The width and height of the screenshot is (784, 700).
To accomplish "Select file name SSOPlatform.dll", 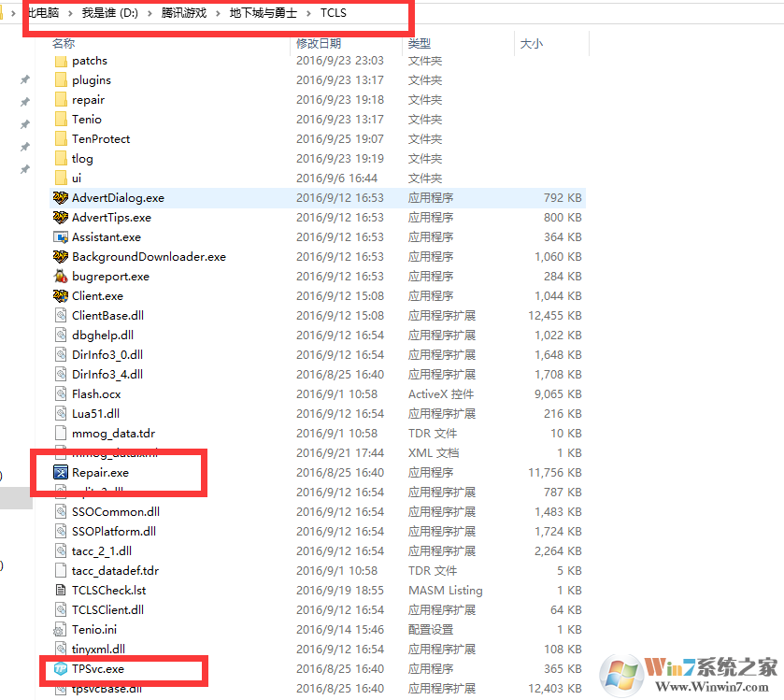I will click(x=114, y=532).
